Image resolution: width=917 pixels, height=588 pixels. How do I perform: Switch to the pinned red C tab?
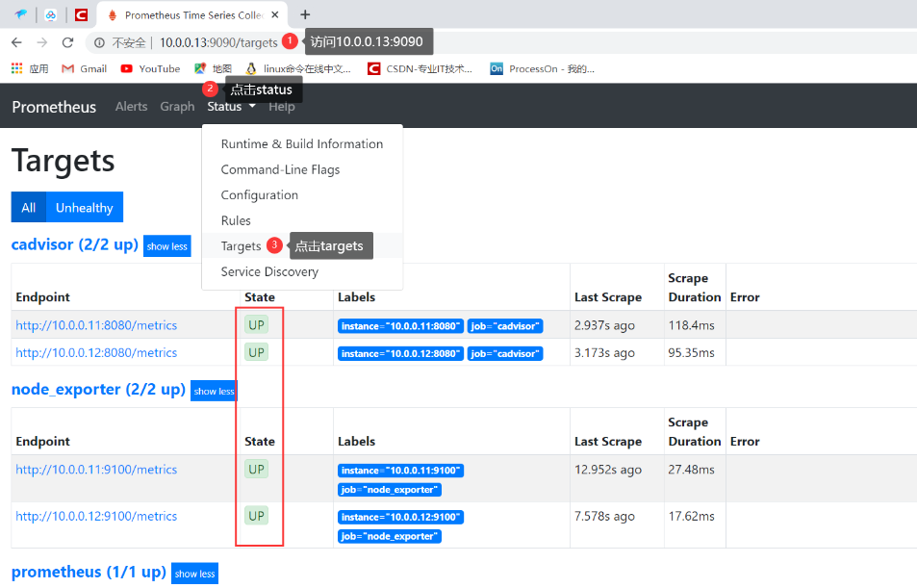pos(81,14)
